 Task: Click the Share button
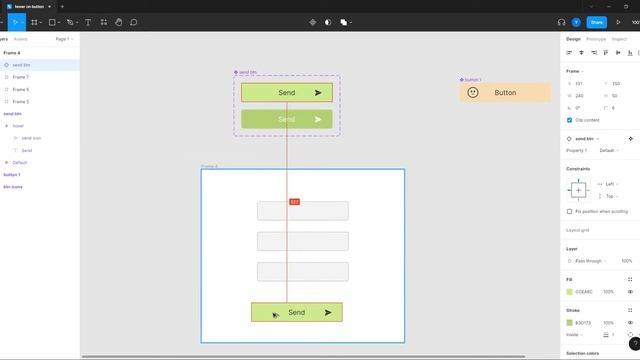(x=596, y=22)
